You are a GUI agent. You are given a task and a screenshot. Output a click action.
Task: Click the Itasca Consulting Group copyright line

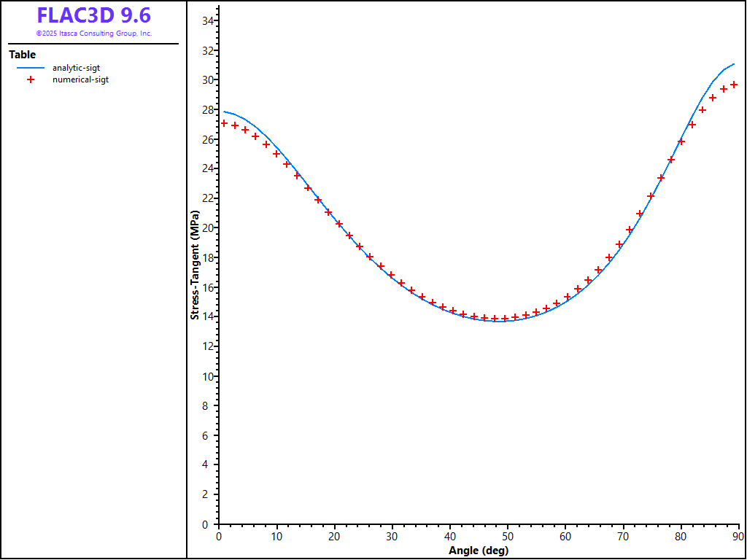pos(93,34)
